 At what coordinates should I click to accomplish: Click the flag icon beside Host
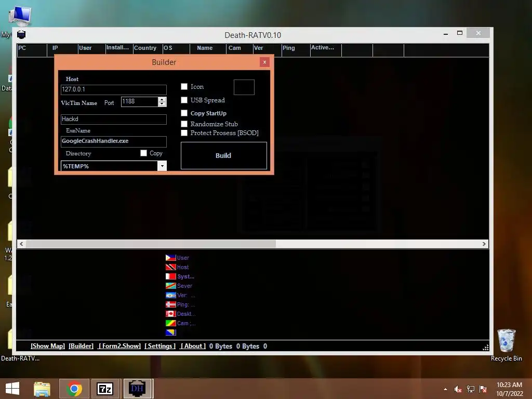(170, 267)
